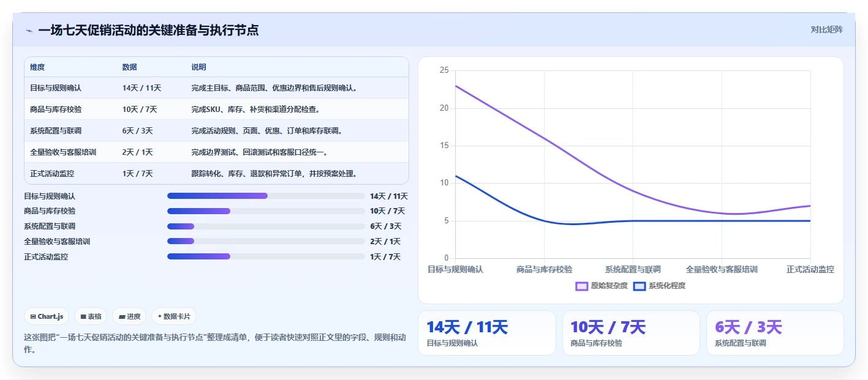The image size is (868, 380).
Task: Click the 数据 column header
Action: point(130,67)
